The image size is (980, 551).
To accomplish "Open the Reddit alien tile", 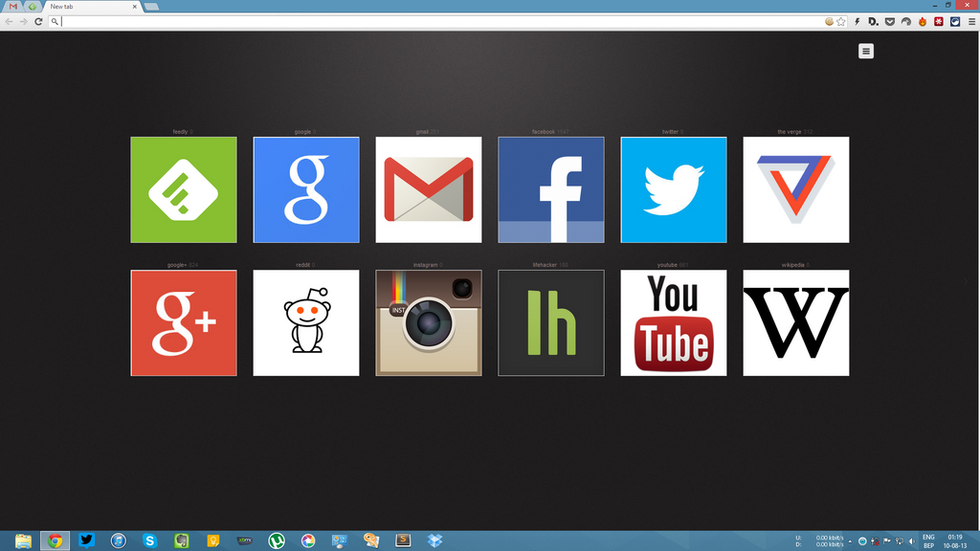I will [x=306, y=323].
